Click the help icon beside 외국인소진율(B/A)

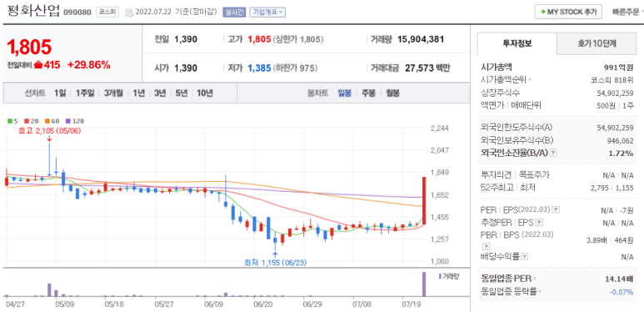click(553, 153)
